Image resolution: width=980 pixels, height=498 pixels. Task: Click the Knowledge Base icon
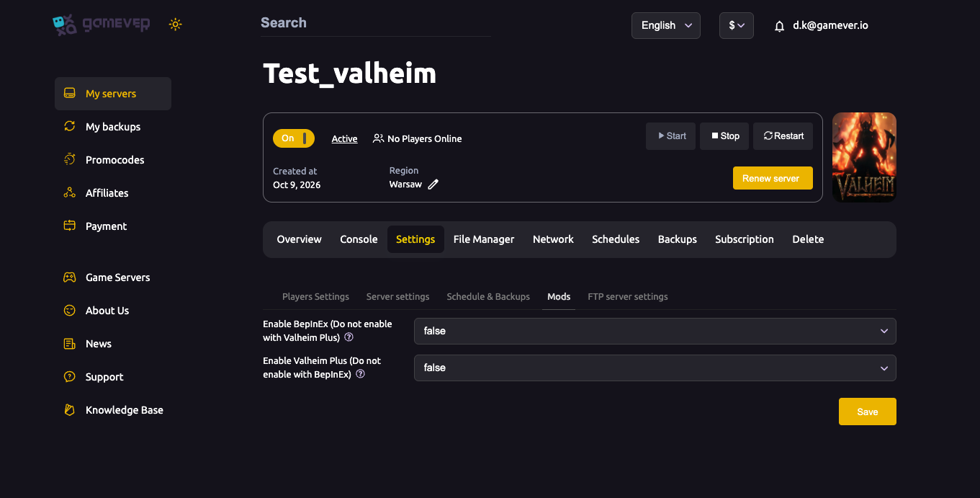tap(70, 409)
